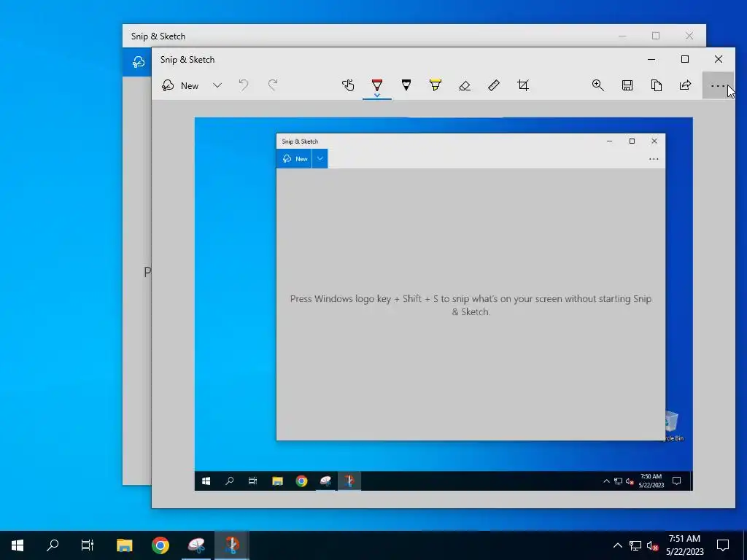This screenshot has height=560, width=747.
Task: Click the captured screenshot image on canvas
Action: click(x=444, y=304)
